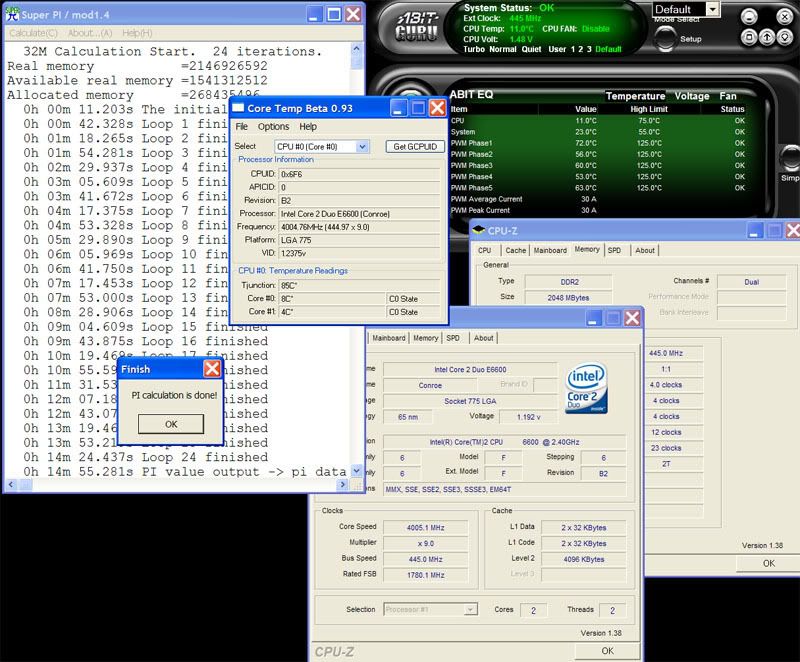This screenshot has height=662, width=800.
Task: Select Quiet mode in ABIT Guru
Action: [531, 49]
